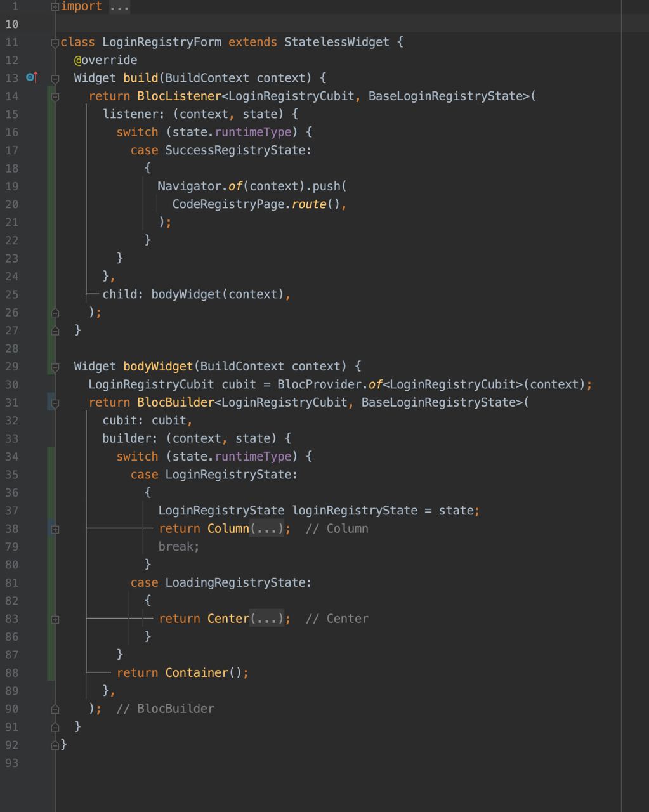Click the folded import ellipsis placeholder
Viewport: 649px width, 812px height.
pos(119,6)
